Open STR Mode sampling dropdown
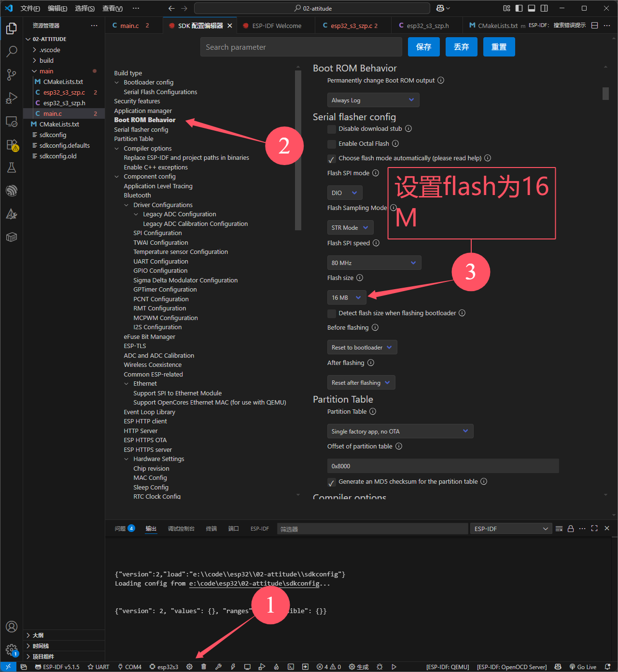 click(x=351, y=227)
